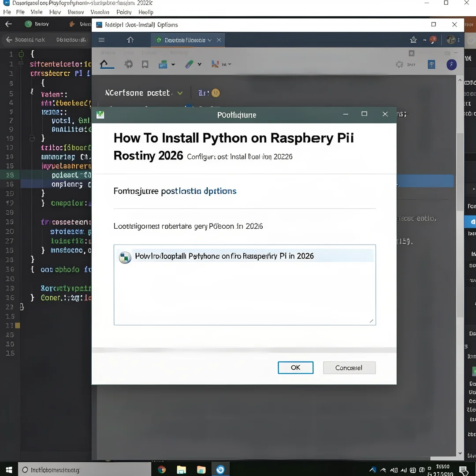Click the red notification badge icon in the header

433,40
